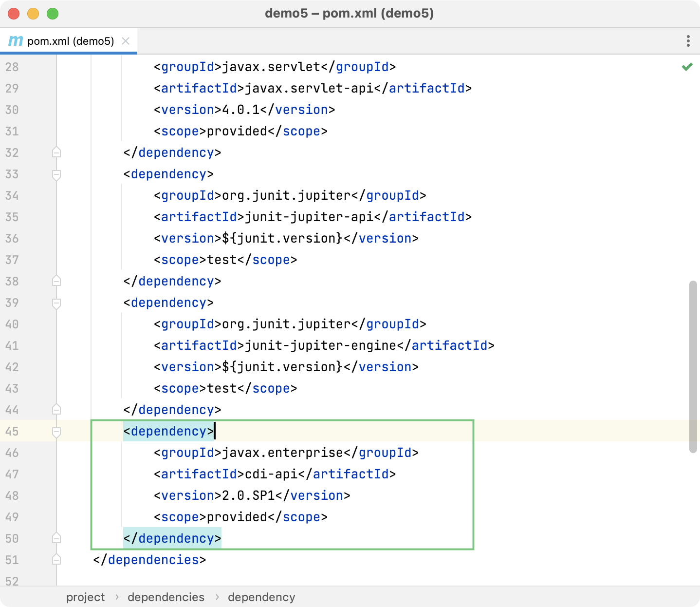Click the version 4.0.1 value
The image size is (700, 607).
241,110
